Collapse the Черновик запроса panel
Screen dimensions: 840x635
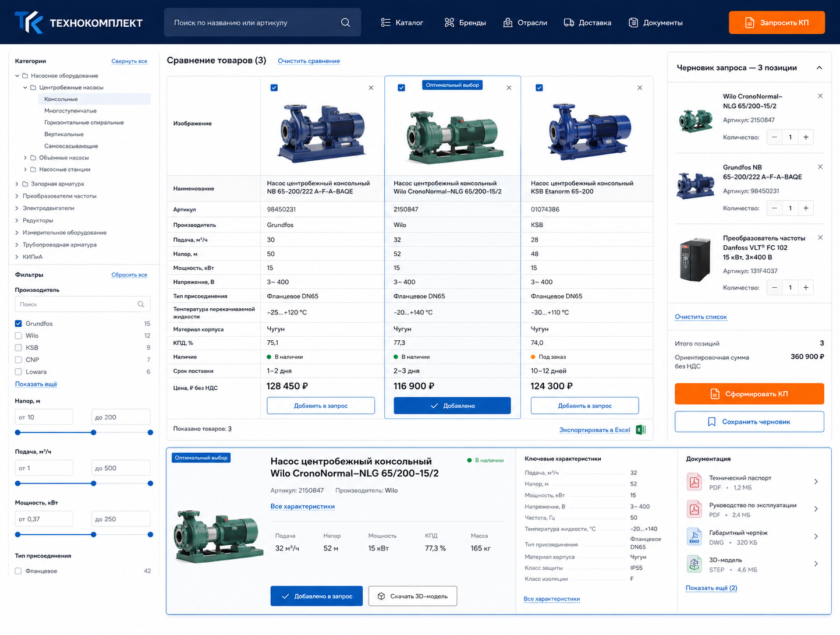(819, 68)
